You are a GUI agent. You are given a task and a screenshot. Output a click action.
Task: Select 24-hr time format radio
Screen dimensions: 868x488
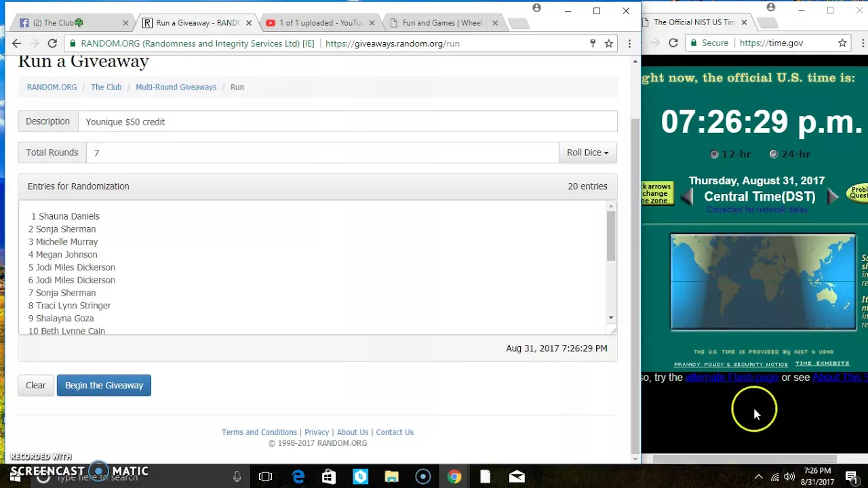point(773,154)
